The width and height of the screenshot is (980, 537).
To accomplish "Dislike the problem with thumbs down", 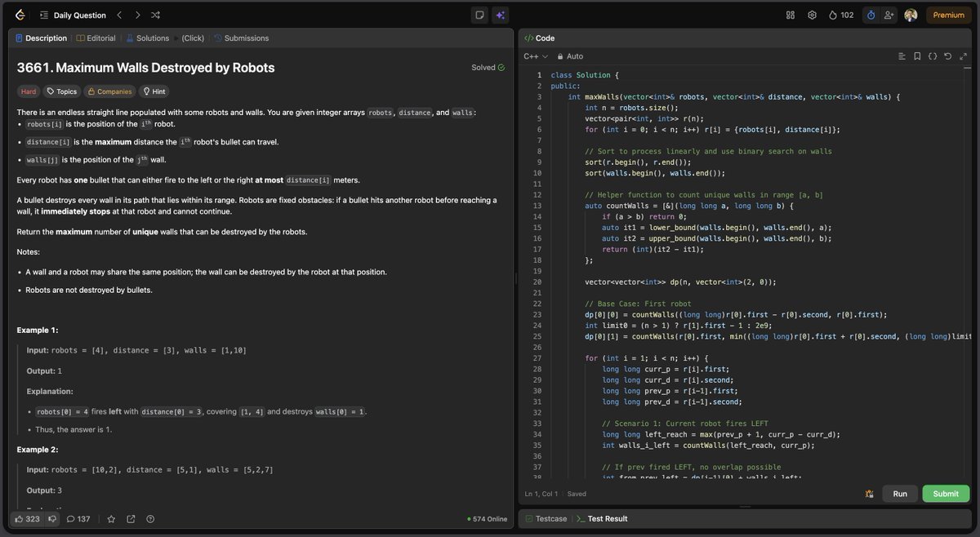I will (51, 519).
